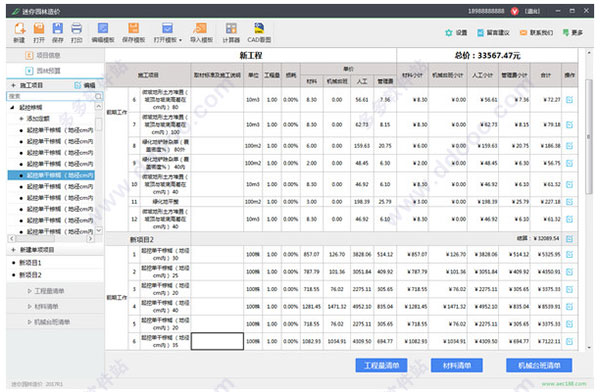Open the CAD drawing viewer icon

click(259, 28)
